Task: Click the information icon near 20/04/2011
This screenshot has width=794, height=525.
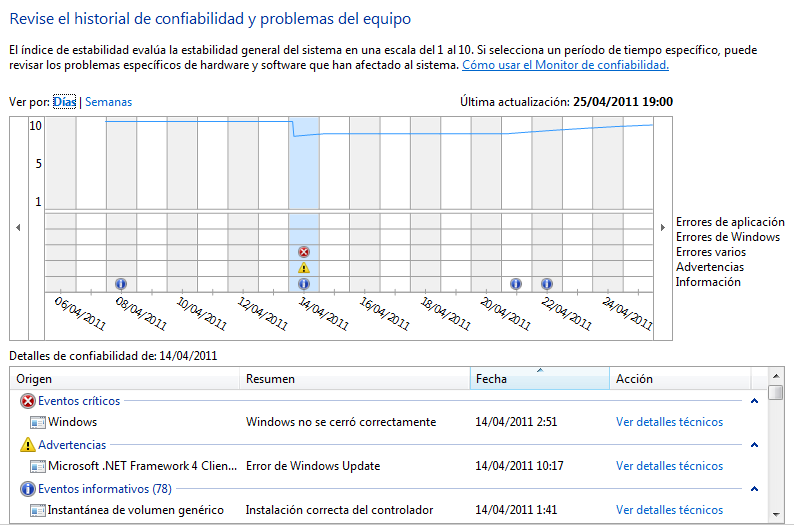Action: [x=516, y=284]
